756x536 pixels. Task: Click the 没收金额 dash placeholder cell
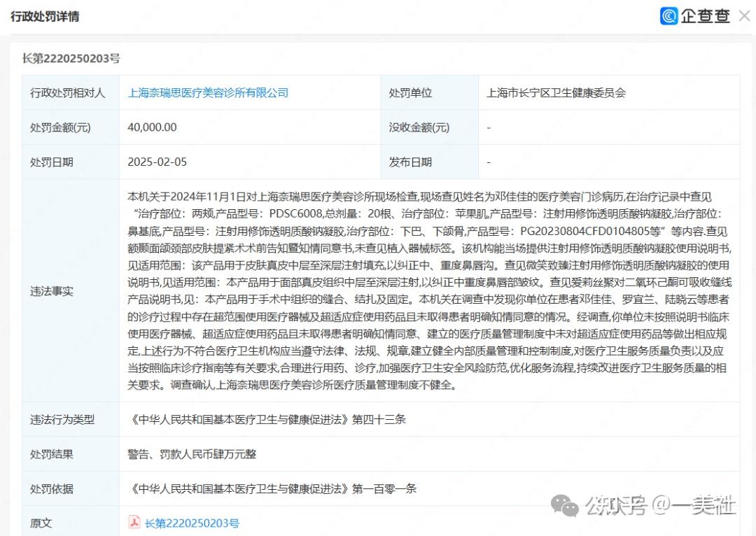488,127
